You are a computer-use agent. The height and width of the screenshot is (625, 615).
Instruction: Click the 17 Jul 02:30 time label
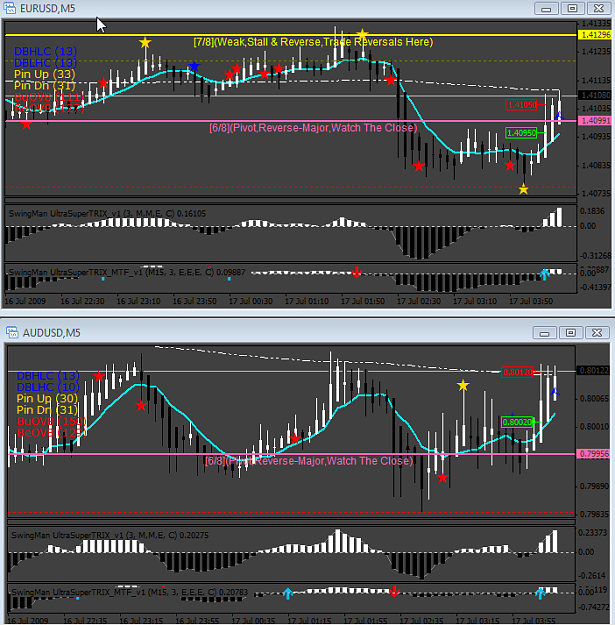click(419, 301)
